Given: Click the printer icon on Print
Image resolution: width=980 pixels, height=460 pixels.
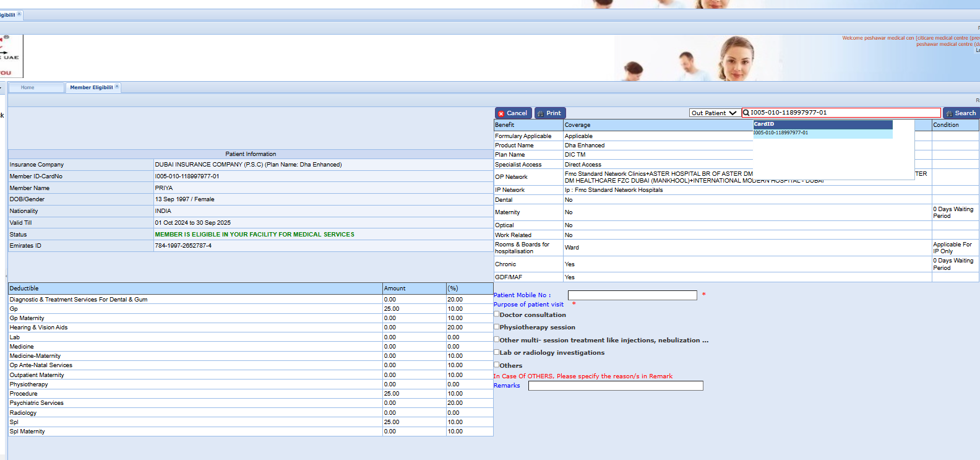Looking at the screenshot, I should [x=540, y=114].
